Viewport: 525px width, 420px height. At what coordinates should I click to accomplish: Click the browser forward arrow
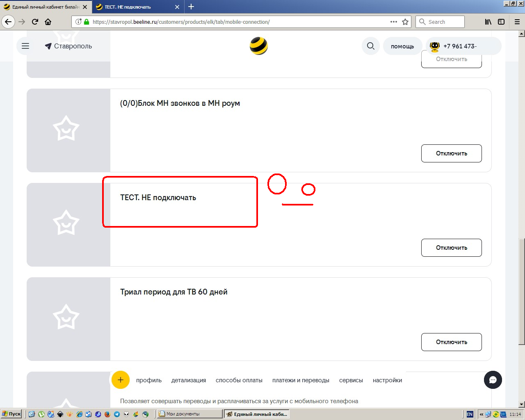coord(22,22)
